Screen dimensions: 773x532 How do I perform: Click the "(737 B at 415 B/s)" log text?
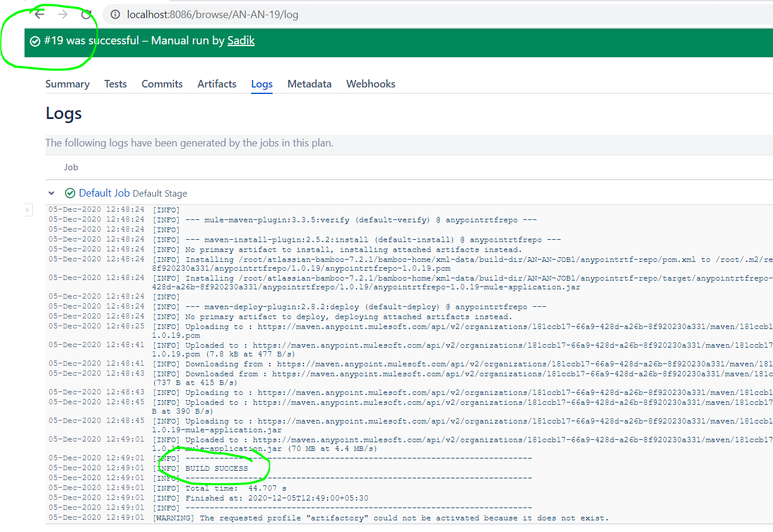click(x=195, y=383)
